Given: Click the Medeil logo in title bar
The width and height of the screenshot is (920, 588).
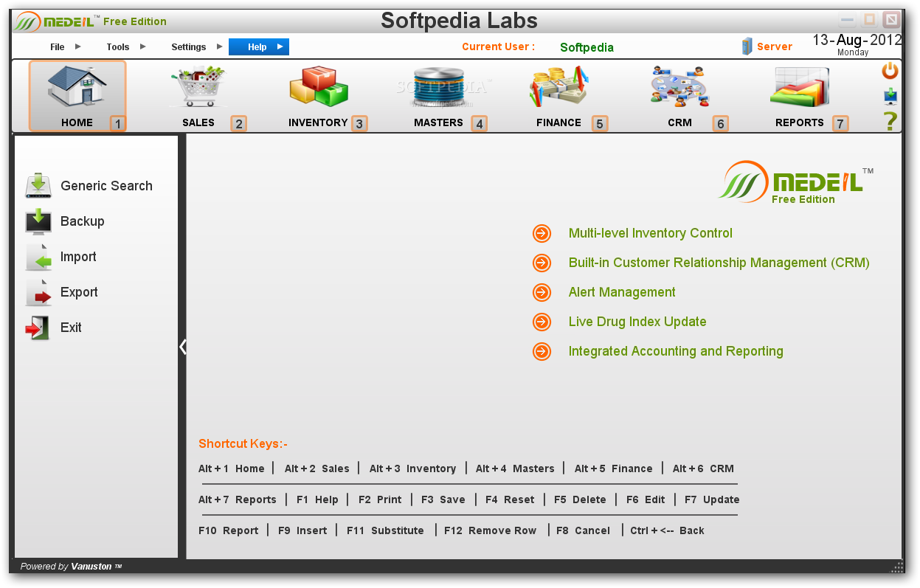Looking at the screenshot, I should click(57, 21).
